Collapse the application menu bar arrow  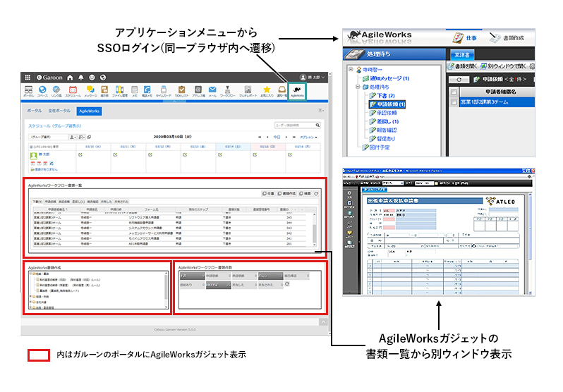(x=174, y=102)
